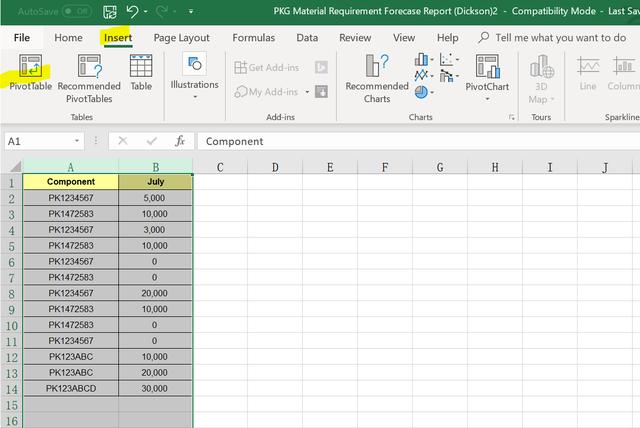Image resolution: width=640 pixels, height=428 pixels.
Task: Insert a Column sparkline
Action: point(623,72)
